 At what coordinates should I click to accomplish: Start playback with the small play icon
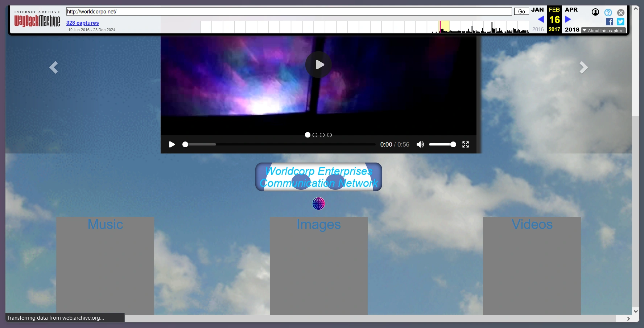pyautogui.click(x=172, y=144)
